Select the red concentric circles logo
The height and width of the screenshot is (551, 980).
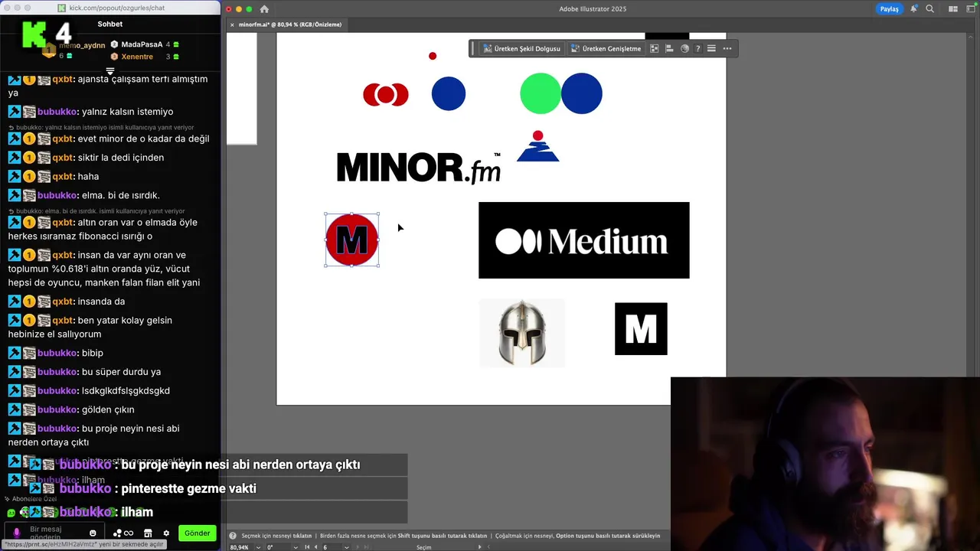tap(386, 95)
